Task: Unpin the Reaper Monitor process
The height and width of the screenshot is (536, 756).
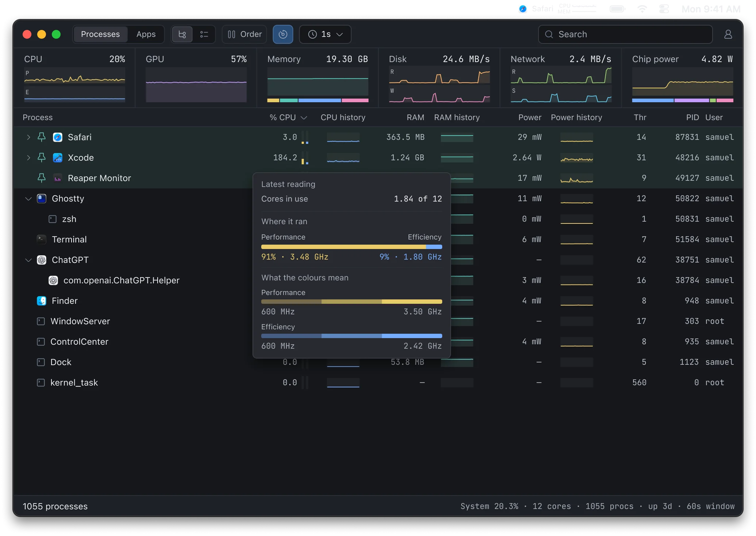Action: pos(42,178)
